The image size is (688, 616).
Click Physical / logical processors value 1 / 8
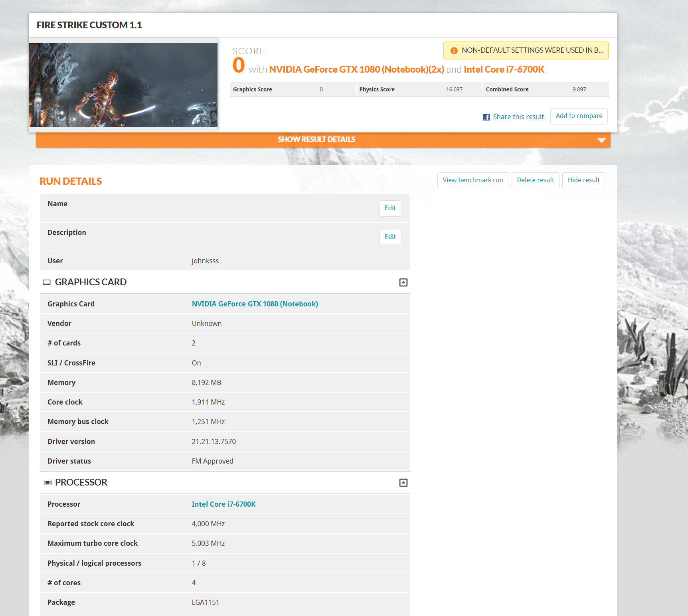tap(199, 563)
